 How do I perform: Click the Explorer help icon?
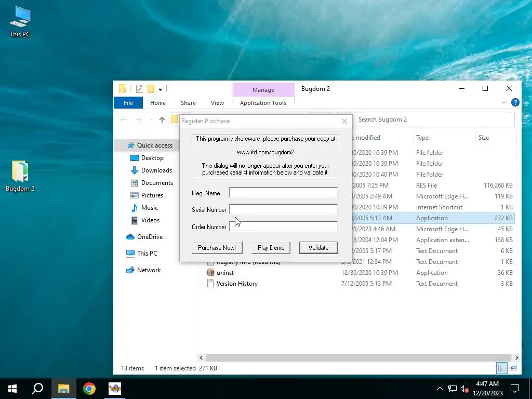click(515, 102)
